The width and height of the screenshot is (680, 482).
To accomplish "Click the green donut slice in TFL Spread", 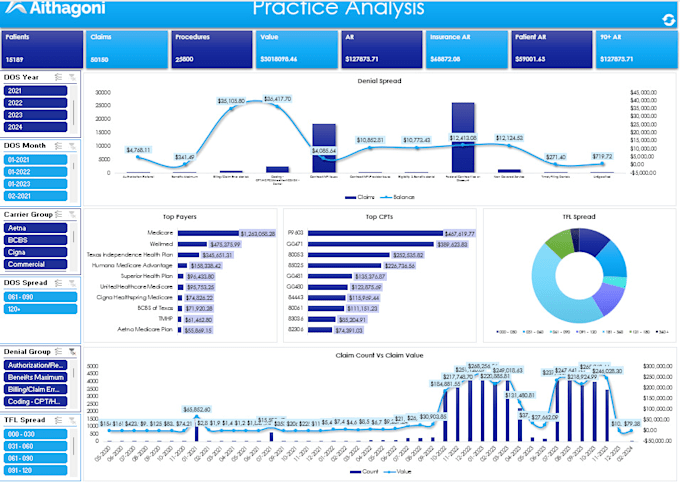I will click(559, 243).
